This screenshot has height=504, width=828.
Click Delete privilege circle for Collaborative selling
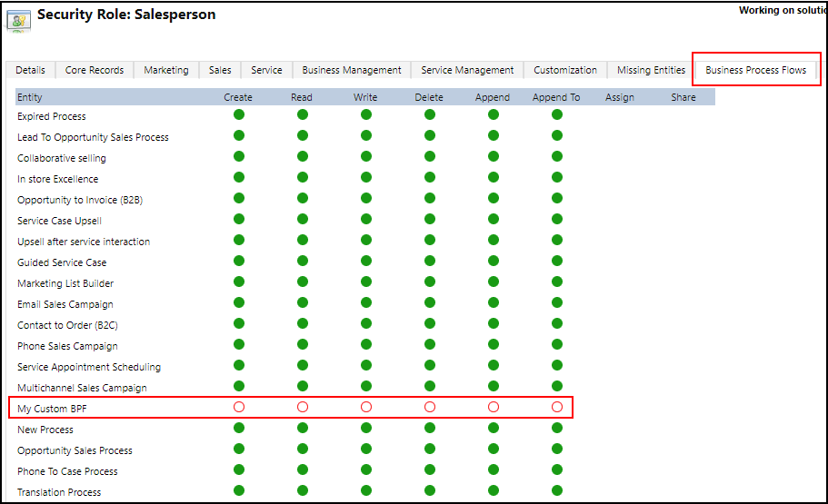pyautogui.click(x=430, y=157)
